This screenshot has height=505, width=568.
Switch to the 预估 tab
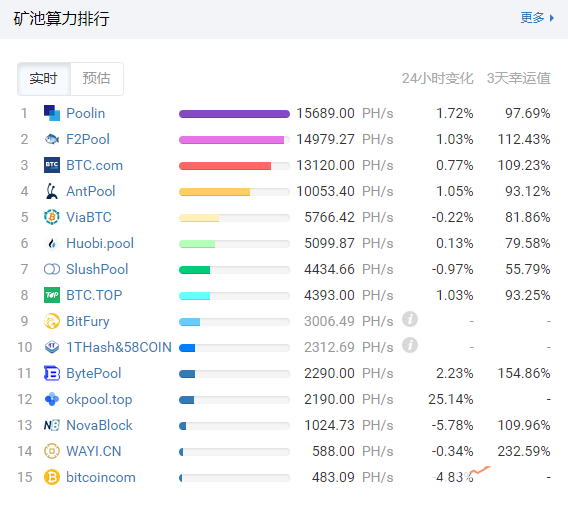[x=96, y=79]
